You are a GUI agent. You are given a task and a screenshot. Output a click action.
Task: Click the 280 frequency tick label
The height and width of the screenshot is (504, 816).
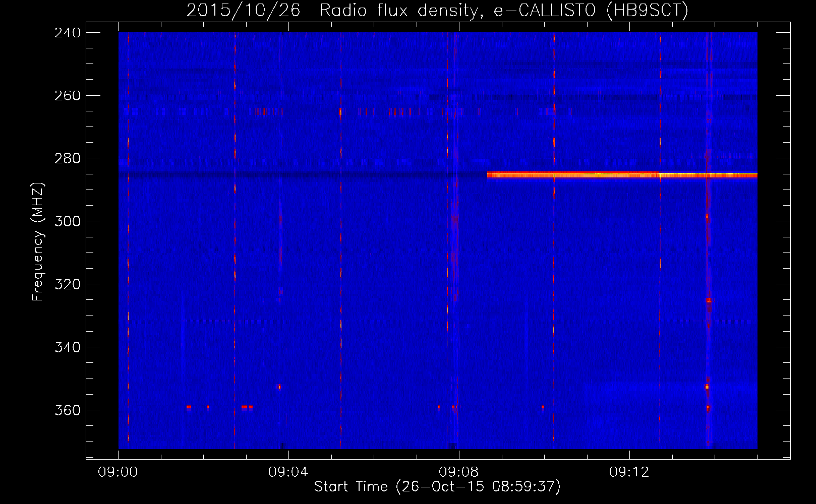(x=68, y=159)
